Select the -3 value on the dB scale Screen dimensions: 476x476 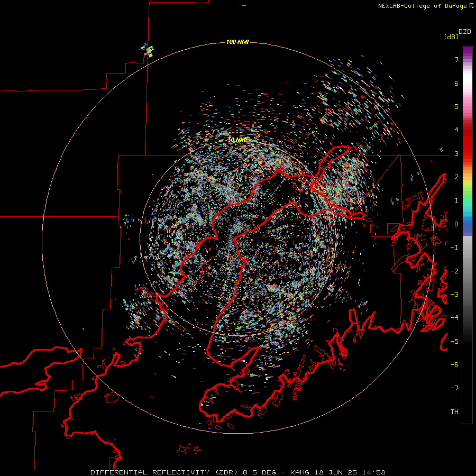tap(454, 295)
